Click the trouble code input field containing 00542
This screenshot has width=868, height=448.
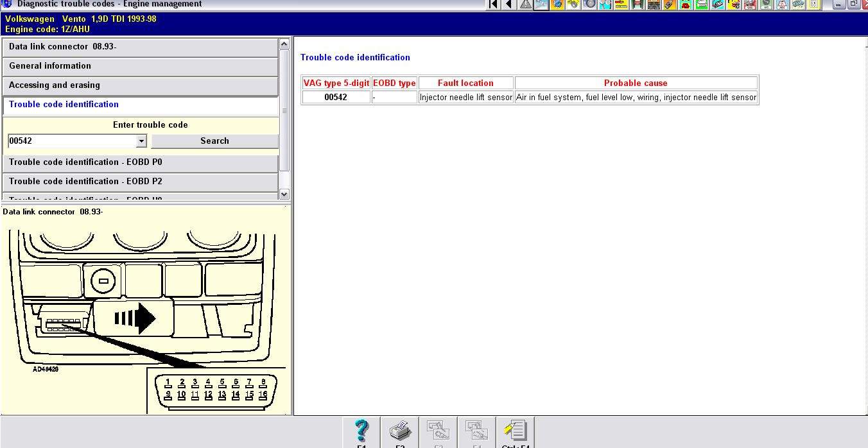pyautogui.click(x=72, y=141)
